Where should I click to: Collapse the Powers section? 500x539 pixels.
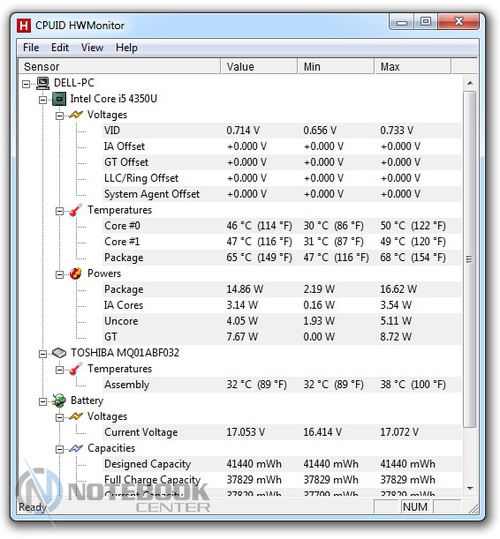60,274
